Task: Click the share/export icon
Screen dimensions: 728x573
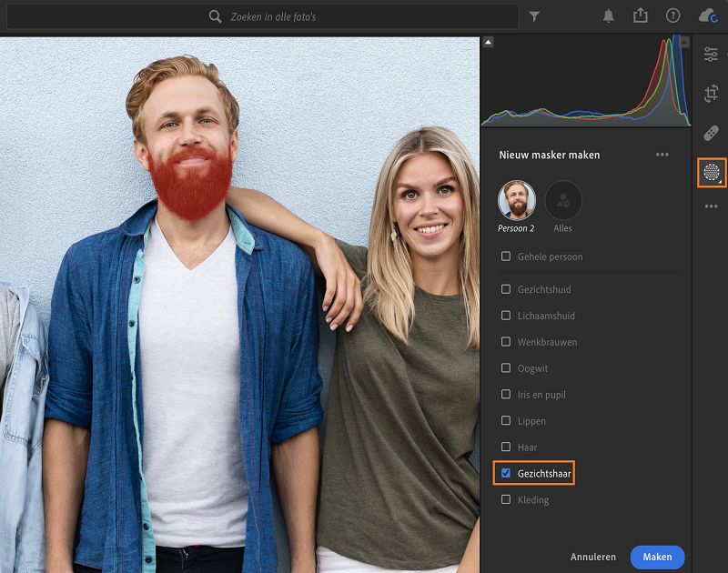Action: (641, 15)
